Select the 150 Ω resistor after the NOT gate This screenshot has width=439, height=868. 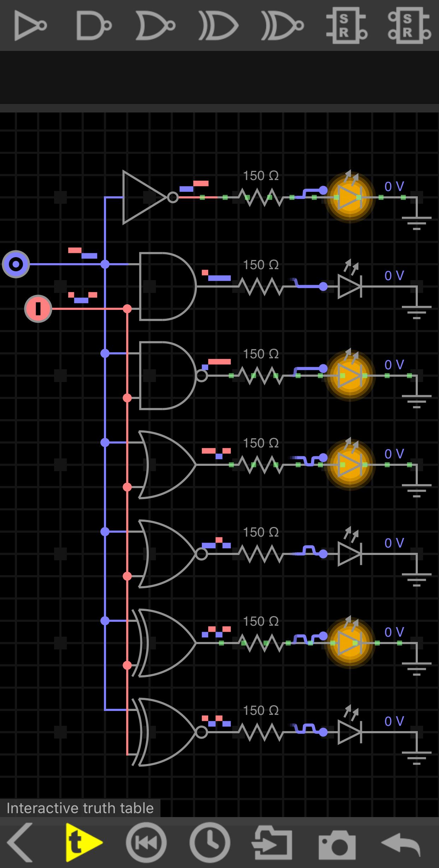(261, 197)
